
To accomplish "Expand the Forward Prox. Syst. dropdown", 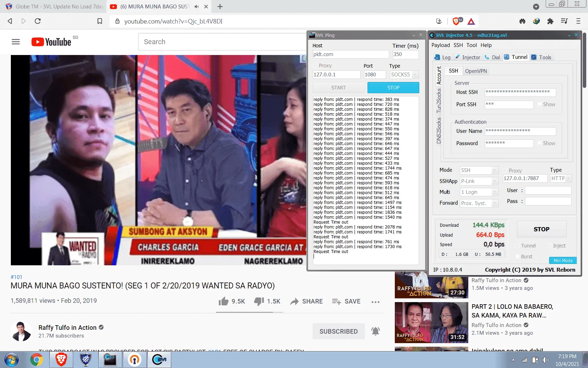I will tap(495, 203).
